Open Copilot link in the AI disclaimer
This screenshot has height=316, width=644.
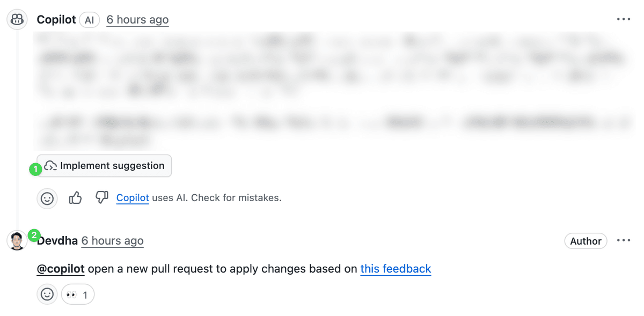[x=133, y=198]
